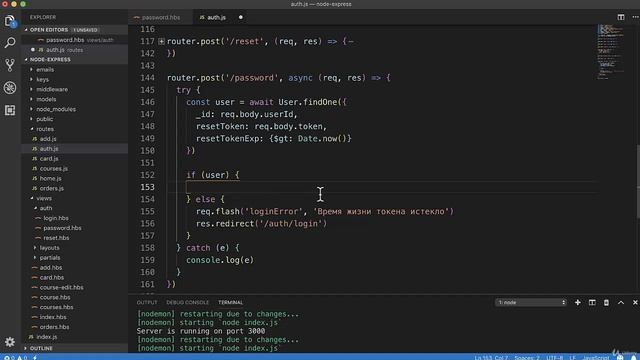This screenshot has height=360, width=640.
Task: Open orders.js in the routes folder
Action: (51, 189)
